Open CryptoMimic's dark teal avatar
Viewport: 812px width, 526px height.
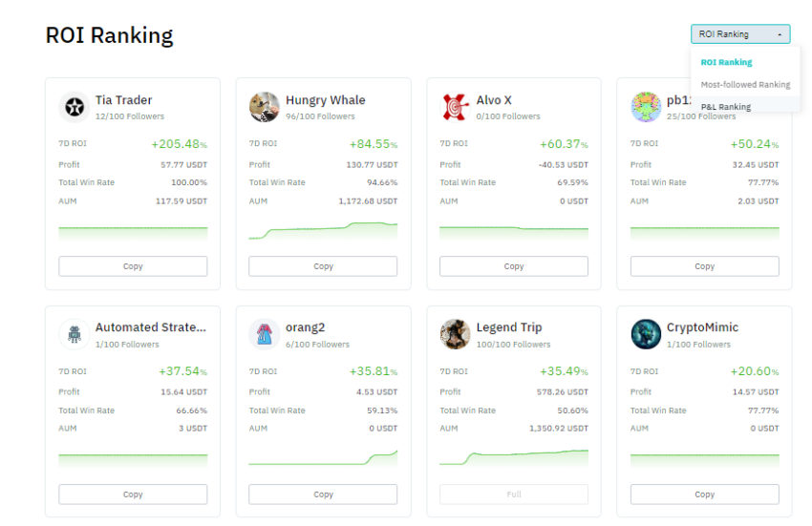point(646,334)
